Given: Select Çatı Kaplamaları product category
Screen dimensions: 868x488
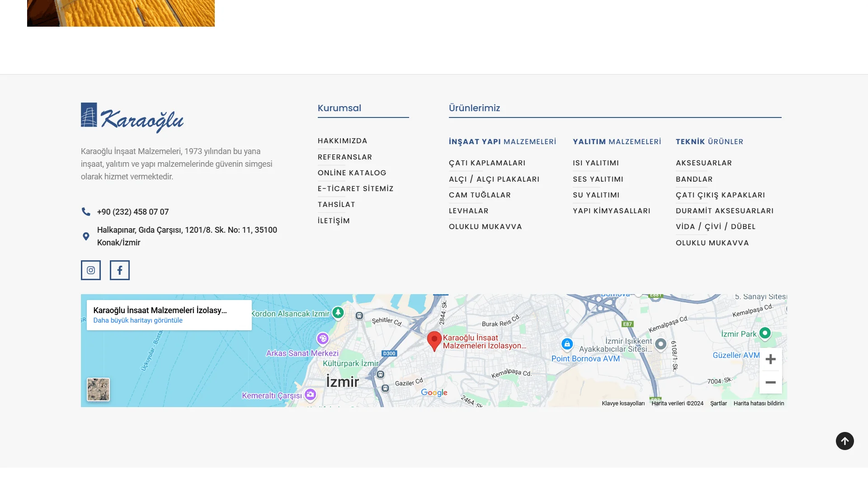Looking at the screenshot, I should tap(487, 163).
